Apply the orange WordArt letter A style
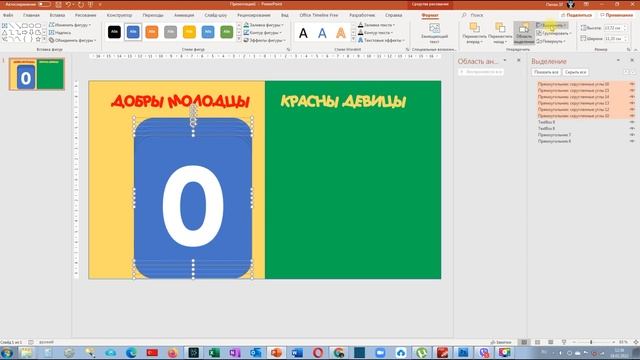The height and width of the screenshot is (360, 640). point(341,33)
